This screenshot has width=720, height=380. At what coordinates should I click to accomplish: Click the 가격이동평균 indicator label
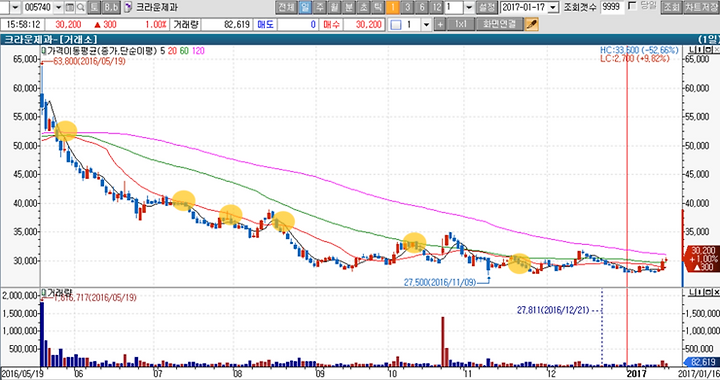(x=102, y=50)
